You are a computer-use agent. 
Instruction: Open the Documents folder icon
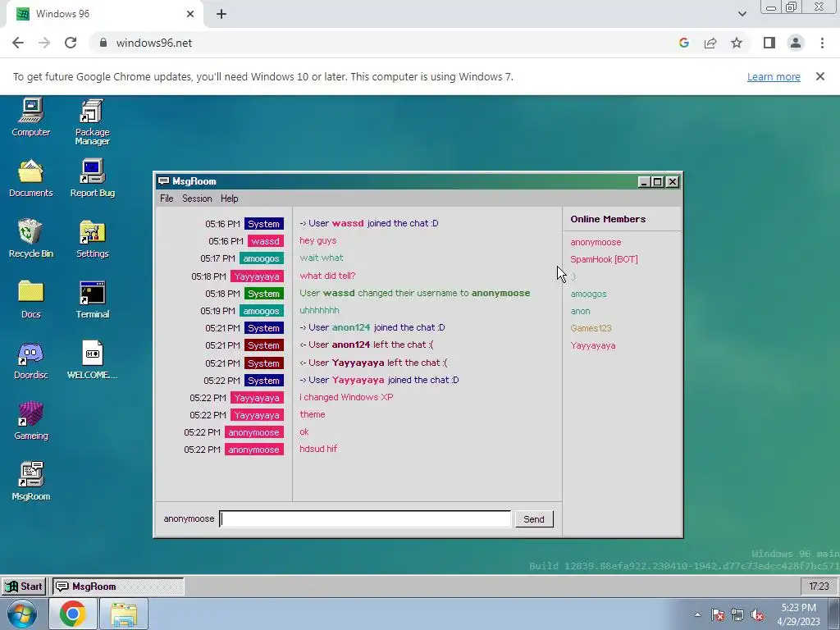click(x=30, y=178)
